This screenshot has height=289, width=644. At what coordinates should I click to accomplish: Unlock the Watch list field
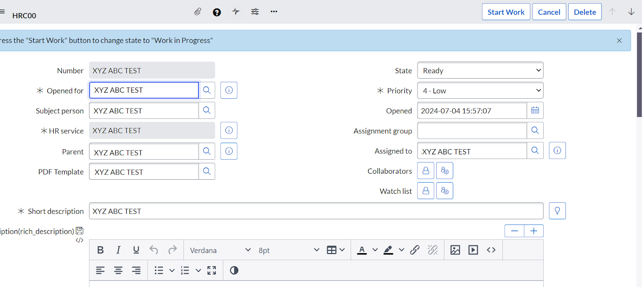coord(425,191)
